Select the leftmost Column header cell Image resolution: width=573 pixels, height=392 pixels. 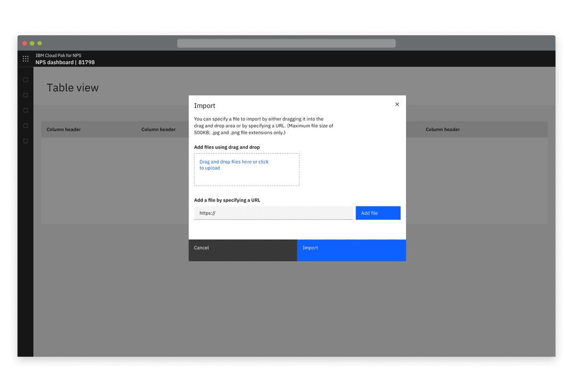[x=64, y=129]
